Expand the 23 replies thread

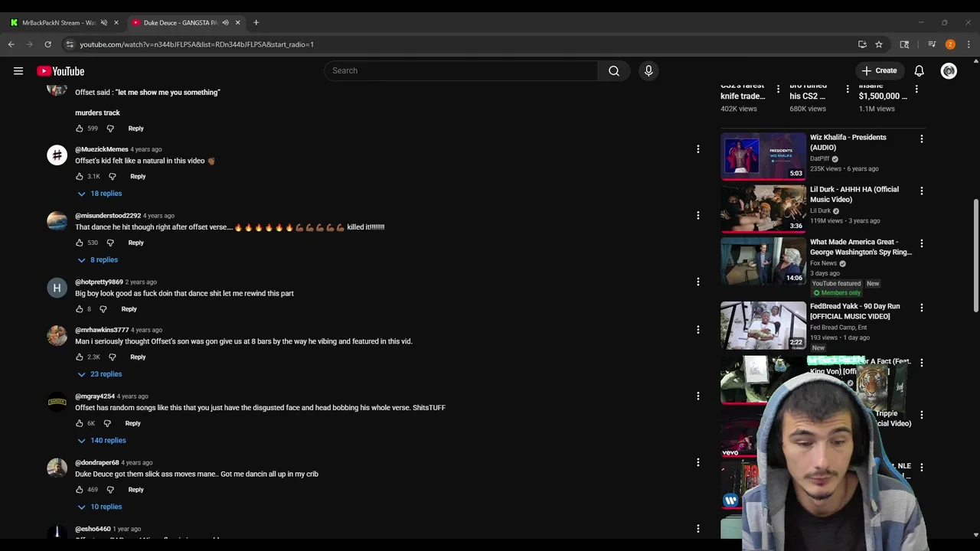coord(100,374)
